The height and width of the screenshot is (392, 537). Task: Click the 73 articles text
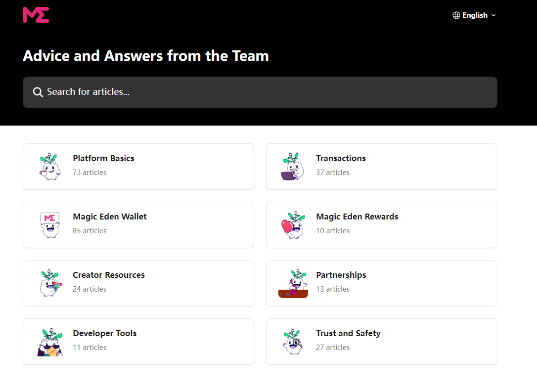pos(89,173)
